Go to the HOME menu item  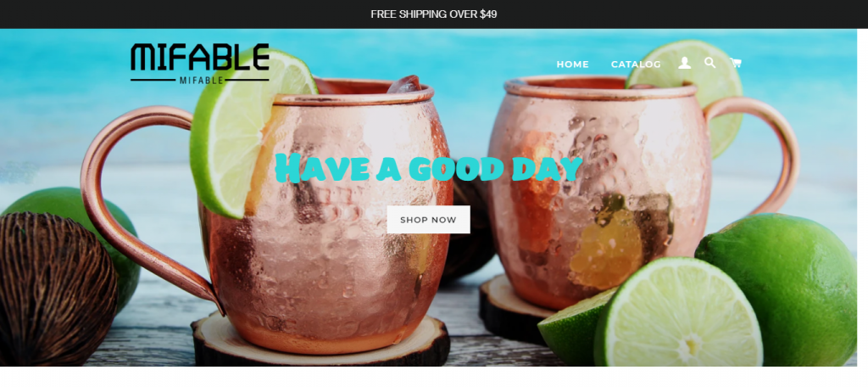click(x=572, y=64)
